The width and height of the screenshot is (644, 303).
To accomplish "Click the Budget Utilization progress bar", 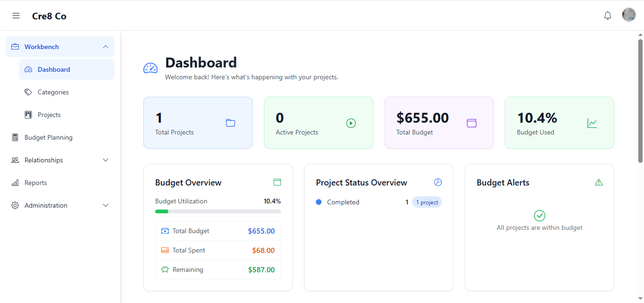I will coord(218,211).
